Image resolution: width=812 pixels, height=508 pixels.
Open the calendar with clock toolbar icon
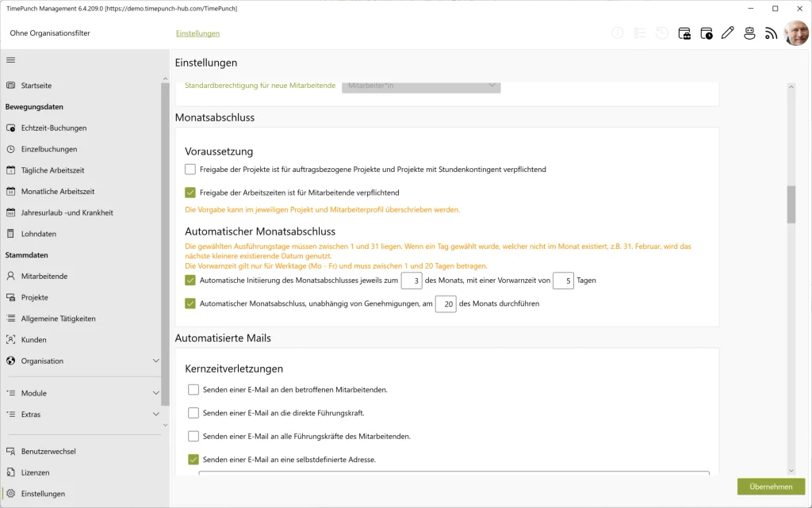[707, 33]
